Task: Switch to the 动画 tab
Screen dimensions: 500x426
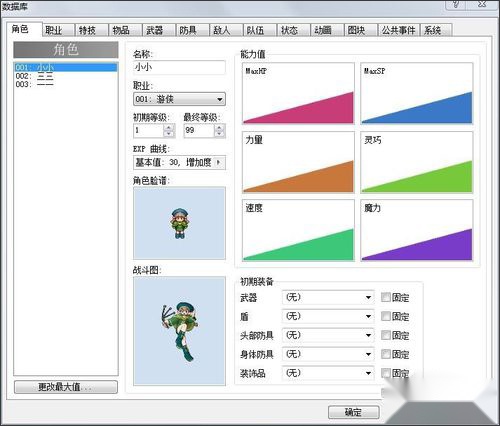Action: (327, 30)
